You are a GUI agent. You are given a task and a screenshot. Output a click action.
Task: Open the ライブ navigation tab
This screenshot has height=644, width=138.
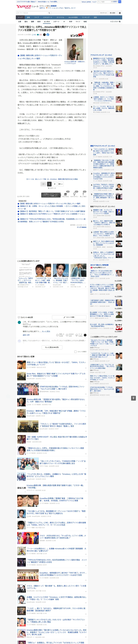pos(37,17)
